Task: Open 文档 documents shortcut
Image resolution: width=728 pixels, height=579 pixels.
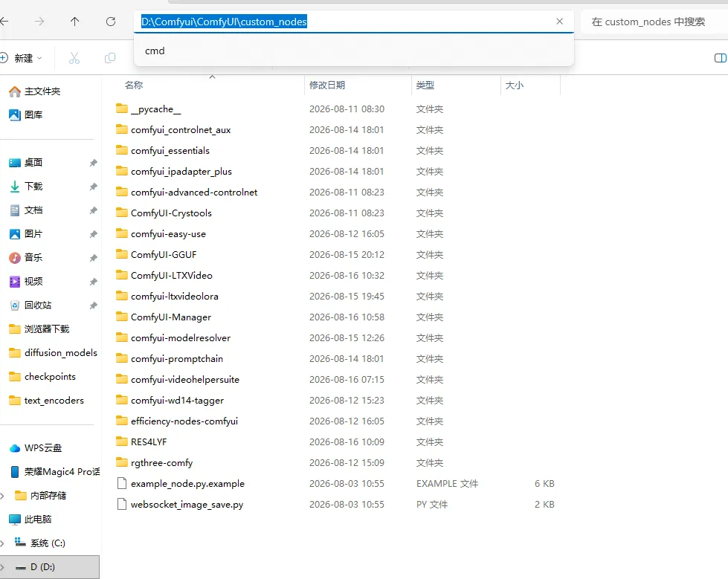Action: [26, 210]
